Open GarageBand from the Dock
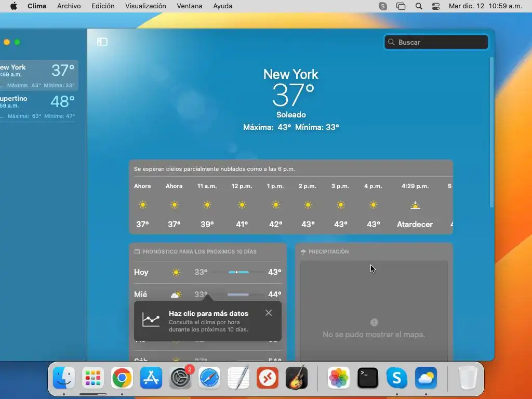This screenshot has width=532, height=399. pos(297,378)
